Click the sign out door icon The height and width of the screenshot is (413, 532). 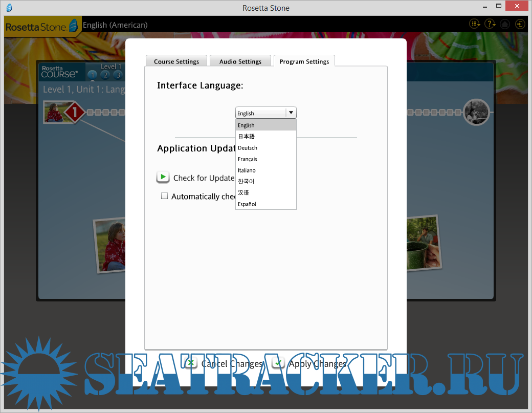click(x=520, y=24)
